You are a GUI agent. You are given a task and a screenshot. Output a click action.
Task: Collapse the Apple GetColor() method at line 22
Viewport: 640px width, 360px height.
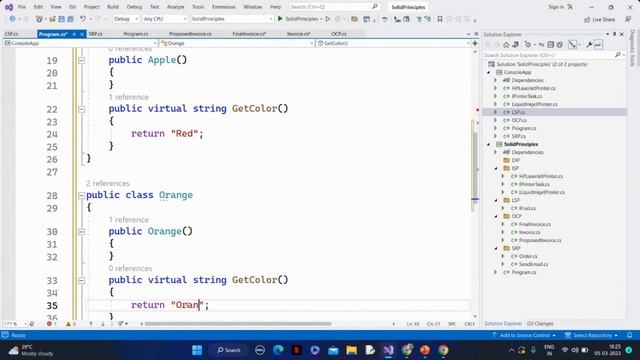click(81, 109)
